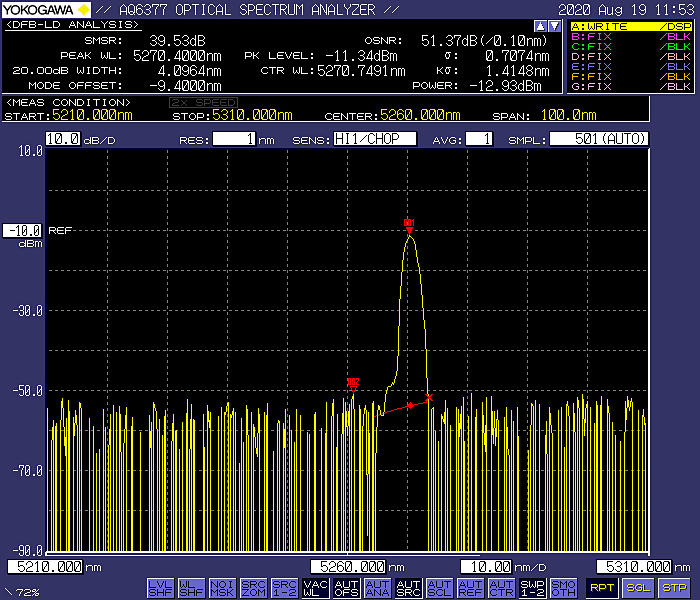Viewport: 700px width, 600px height.
Task: Click the WL SHF wavelength shift icon
Action: click(191, 588)
